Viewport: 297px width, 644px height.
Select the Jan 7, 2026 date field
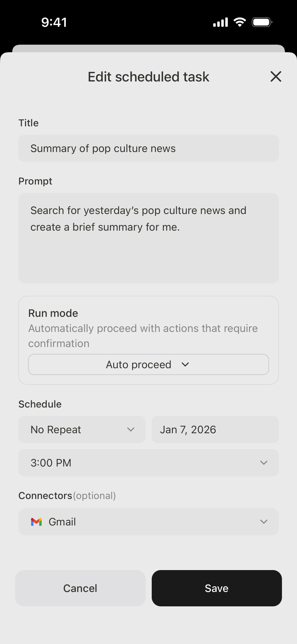215,430
